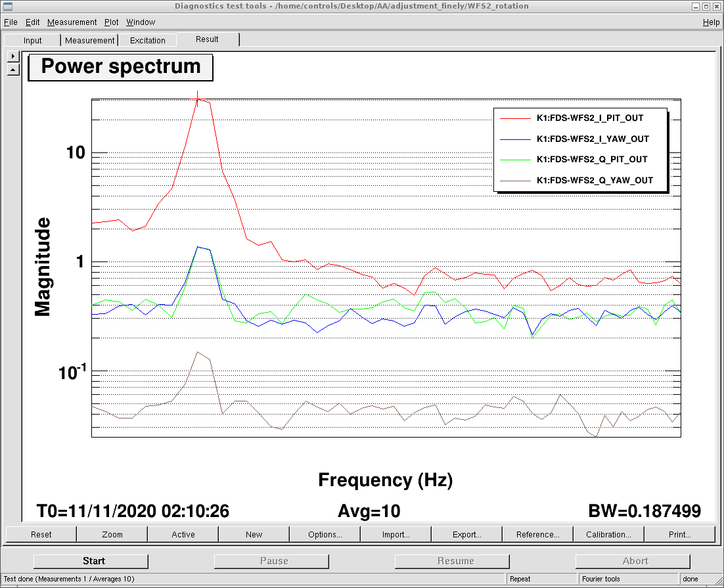The height and width of the screenshot is (588, 724).
Task: Maximize the Diagnostics test tools window
Action: (x=706, y=7)
